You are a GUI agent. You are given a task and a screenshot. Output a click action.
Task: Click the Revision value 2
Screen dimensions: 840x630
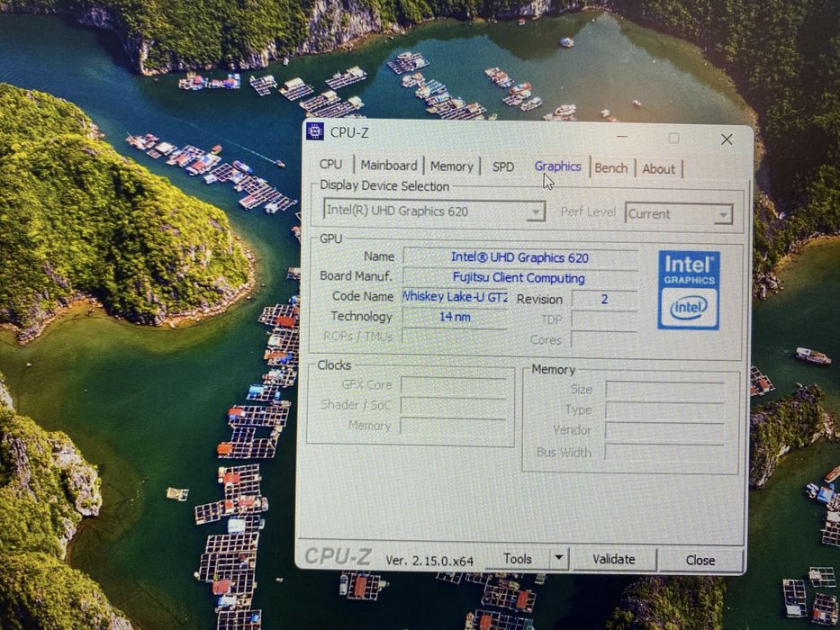(x=604, y=299)
